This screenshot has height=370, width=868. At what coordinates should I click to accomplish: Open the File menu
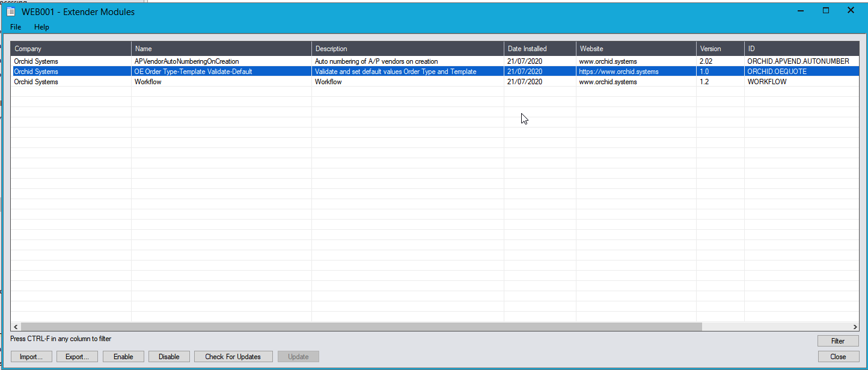pos(16,27)
